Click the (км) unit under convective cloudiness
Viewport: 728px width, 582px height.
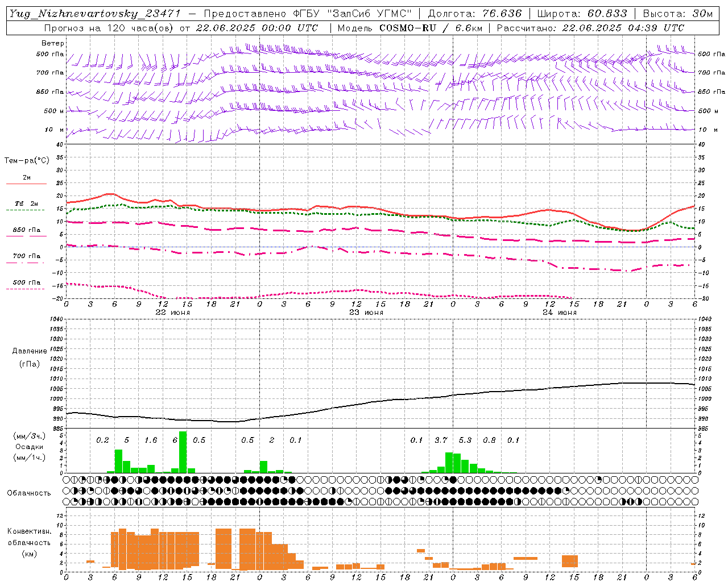(29, 553)
